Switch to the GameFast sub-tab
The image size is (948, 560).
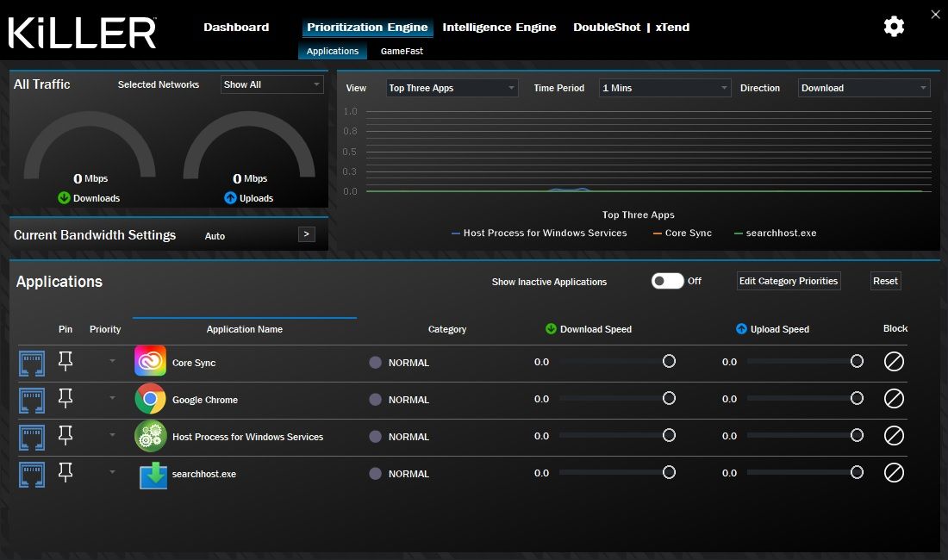click(x=402, y=52)
